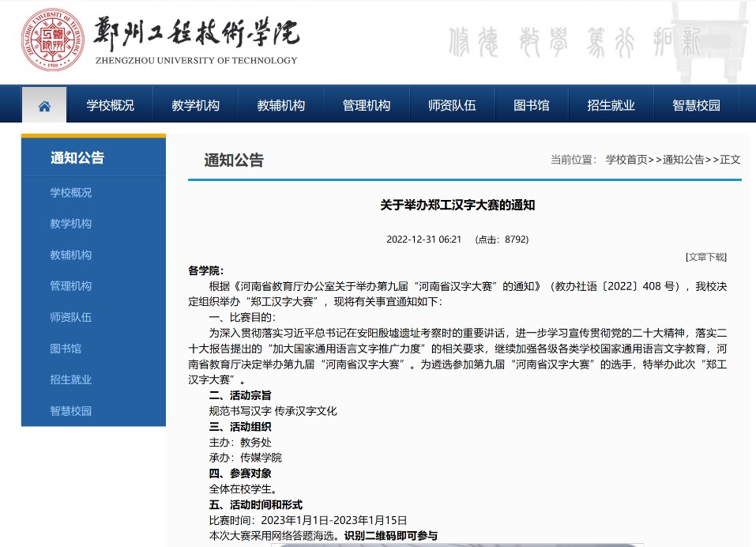Image resolution: width=756 pixels, height=547 pixels.
Task: Click the click count (点击: 8792)
Action: point(502,240)
